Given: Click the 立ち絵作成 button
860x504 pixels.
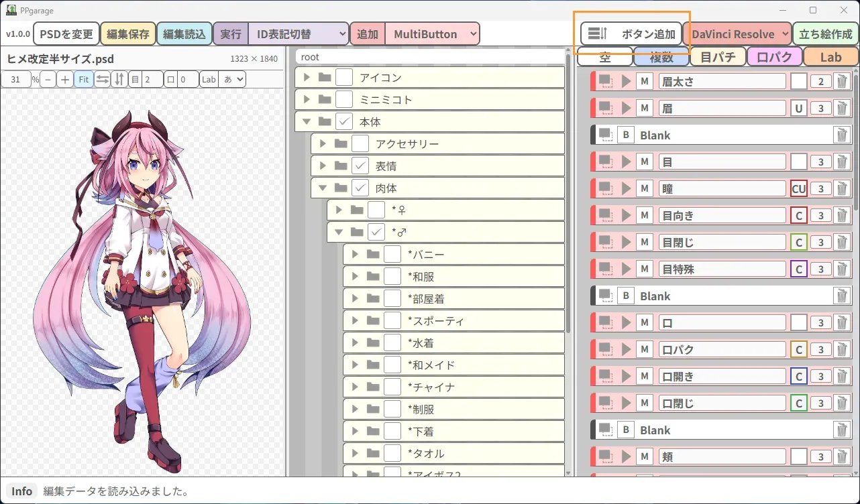Looking at the screenshot, I should click(x=824, y=34).
